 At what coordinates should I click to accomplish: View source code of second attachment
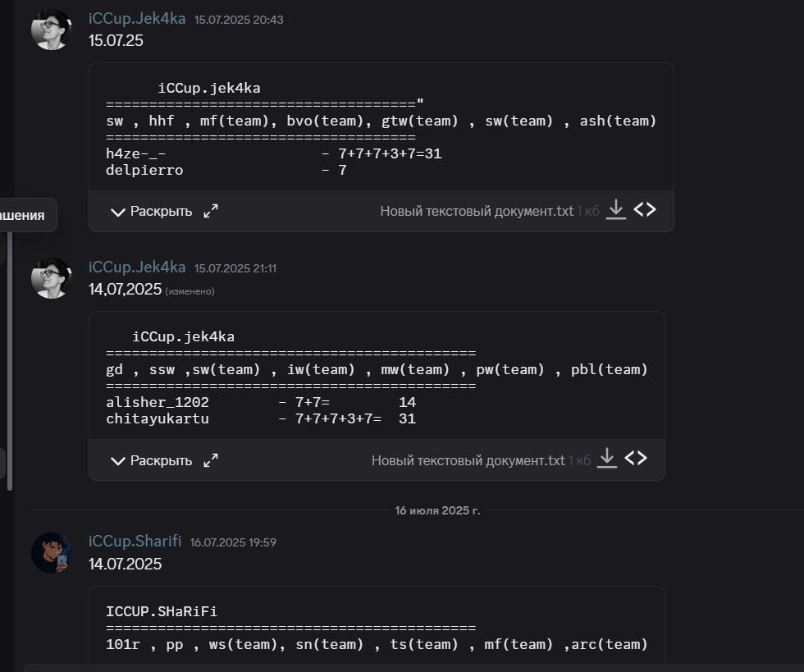pos(636,458)
